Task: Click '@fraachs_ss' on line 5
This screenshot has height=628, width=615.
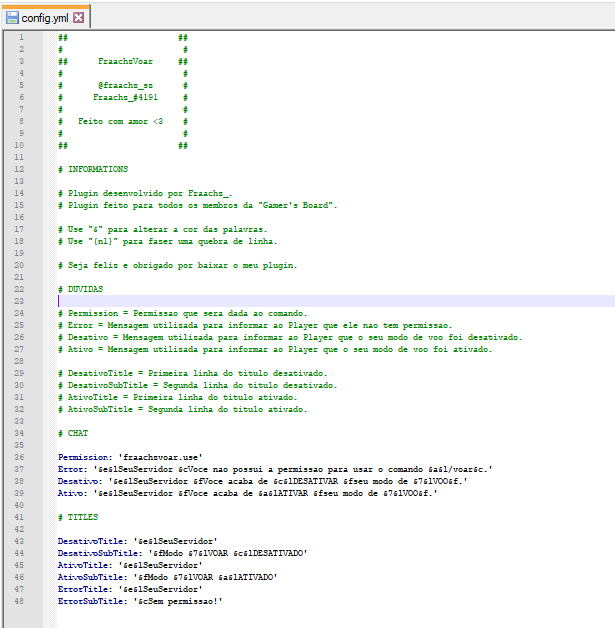Action: point(125,85)
